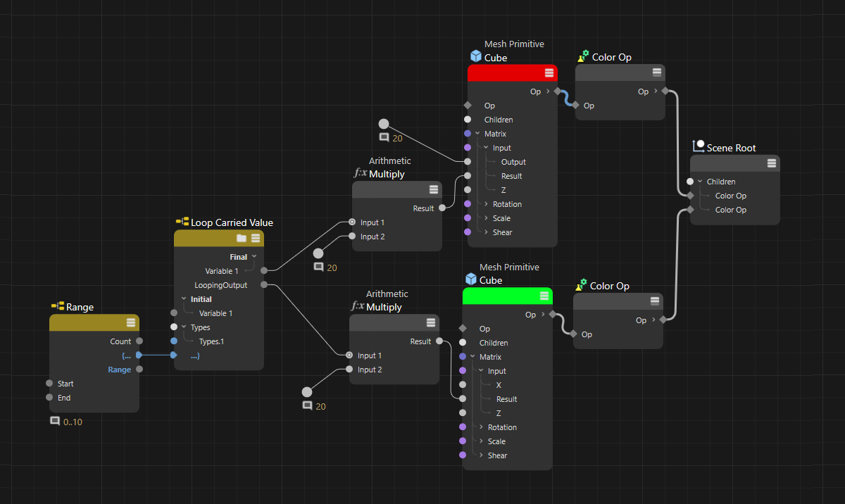
Task: Click the Op input port of upper Color Op
Action: 575,106
